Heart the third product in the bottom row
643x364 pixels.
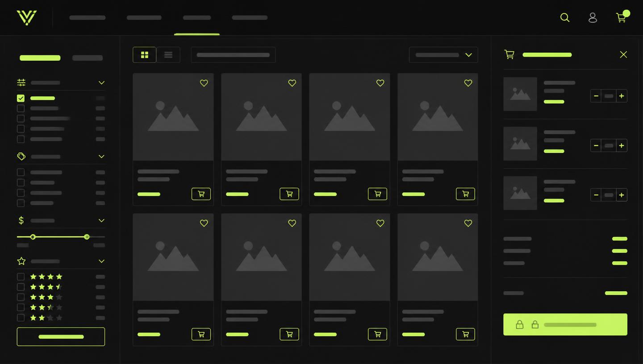pyautogui.click(x=380, y=223)
